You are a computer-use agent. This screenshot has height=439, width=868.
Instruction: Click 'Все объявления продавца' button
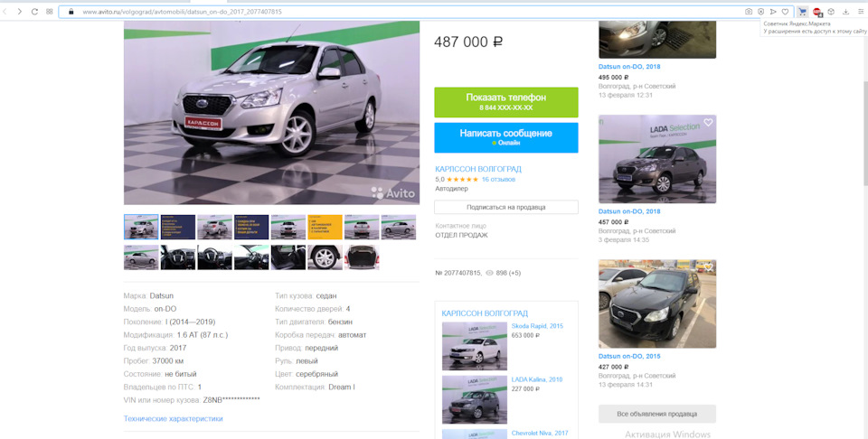tap(657, 414)
